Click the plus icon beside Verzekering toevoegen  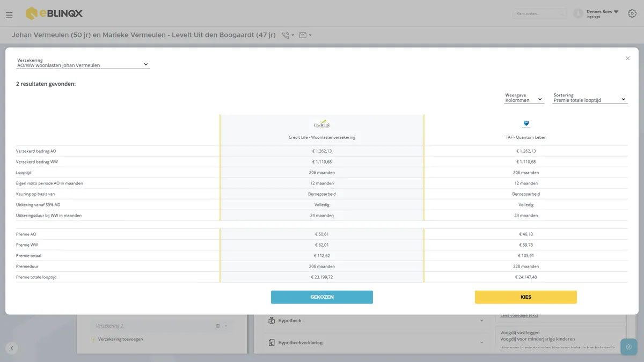click(x=93, y=339)
